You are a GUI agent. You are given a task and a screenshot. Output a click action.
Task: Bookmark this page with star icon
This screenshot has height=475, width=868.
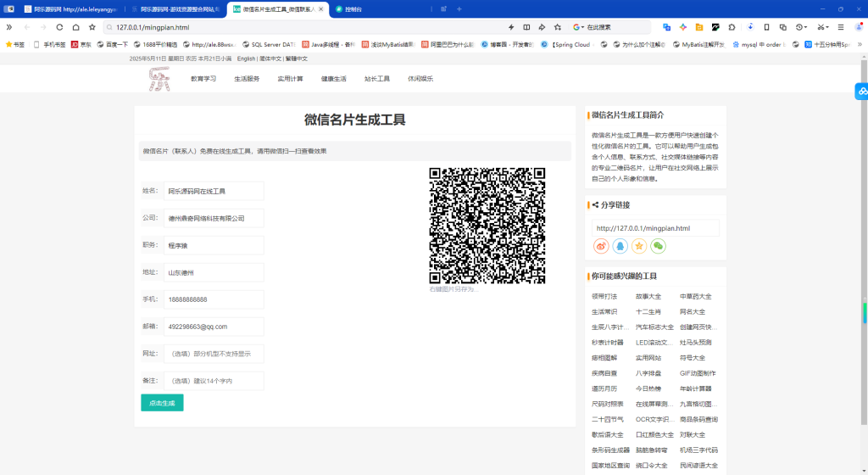(x=92, y=27)
